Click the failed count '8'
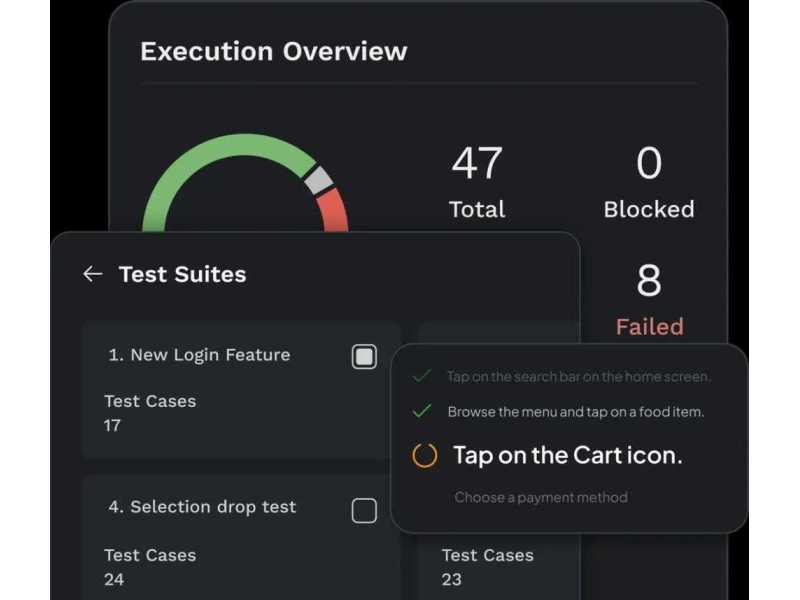Viewport: 800px width, 600px height. [x=649, y=280]
